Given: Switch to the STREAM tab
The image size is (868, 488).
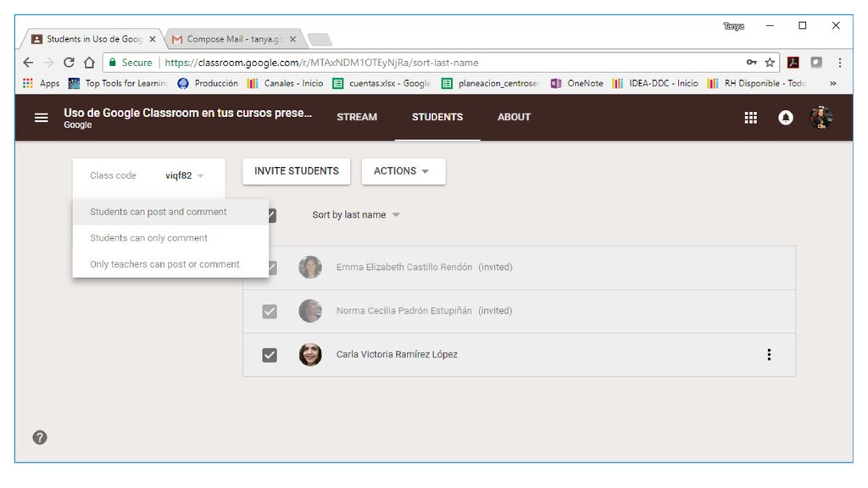Looking at the screenshot, I should tap(357, 117).
